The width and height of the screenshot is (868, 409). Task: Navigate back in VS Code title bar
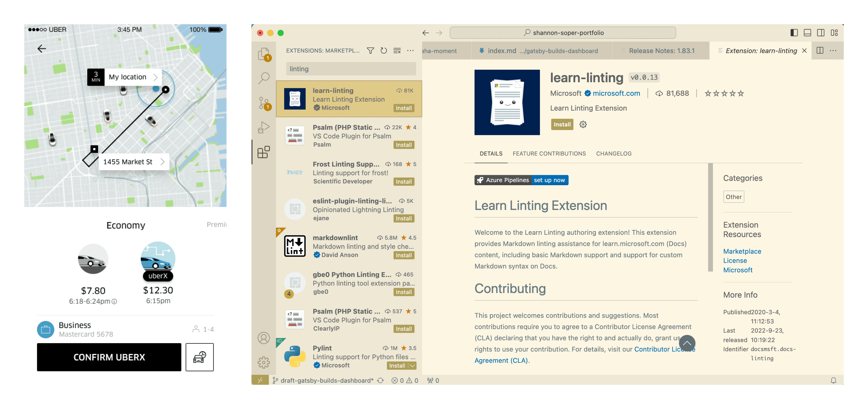point(426,33)
